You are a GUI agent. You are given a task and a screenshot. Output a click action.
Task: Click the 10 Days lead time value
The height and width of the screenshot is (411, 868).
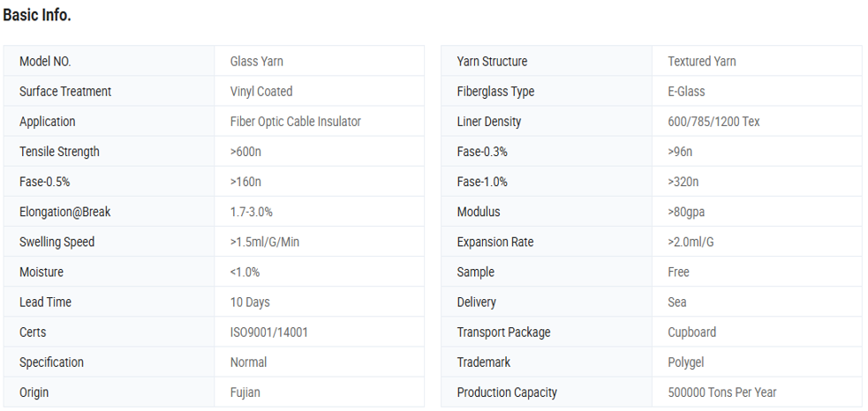coord(249,302)
